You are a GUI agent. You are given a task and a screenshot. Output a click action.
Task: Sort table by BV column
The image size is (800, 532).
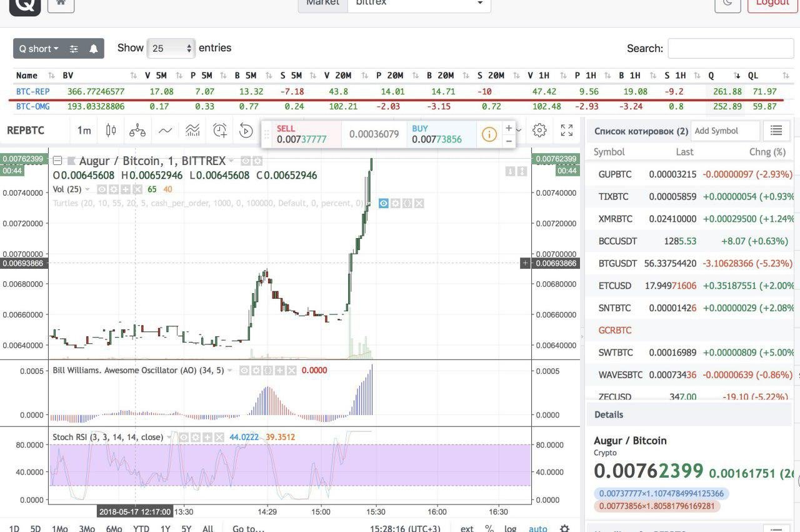click(x=100, y=76)
